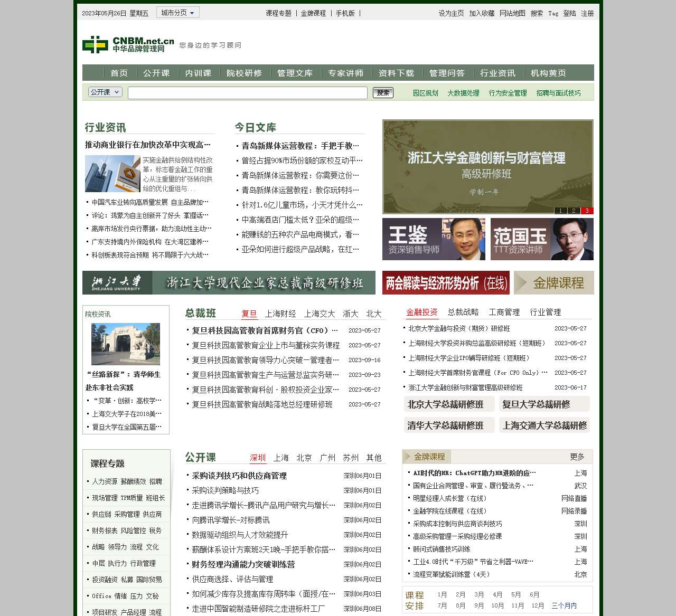Viewport: 676px width, 616px height.
Task: Click hot keyword 大数据处理
Action: pos(463,93)
